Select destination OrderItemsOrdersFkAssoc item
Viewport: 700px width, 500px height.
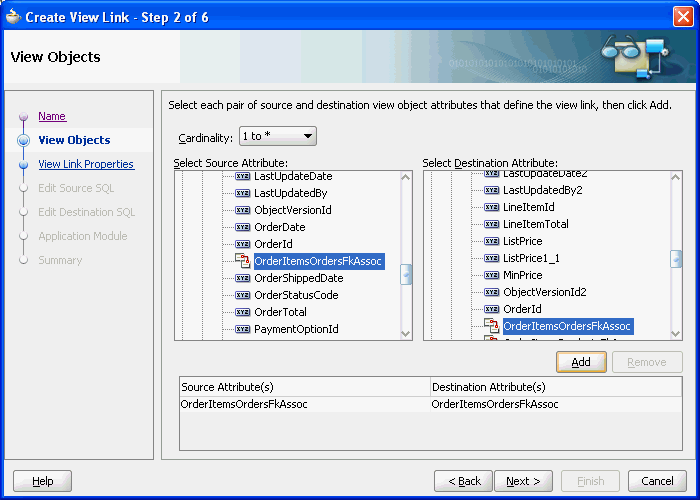click(x=568, y=326)
